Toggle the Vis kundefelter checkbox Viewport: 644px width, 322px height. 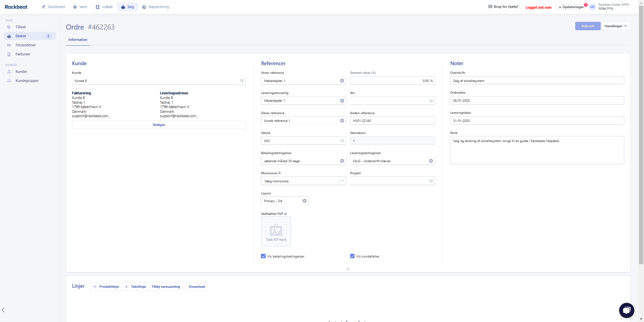(x=352, y=256)
